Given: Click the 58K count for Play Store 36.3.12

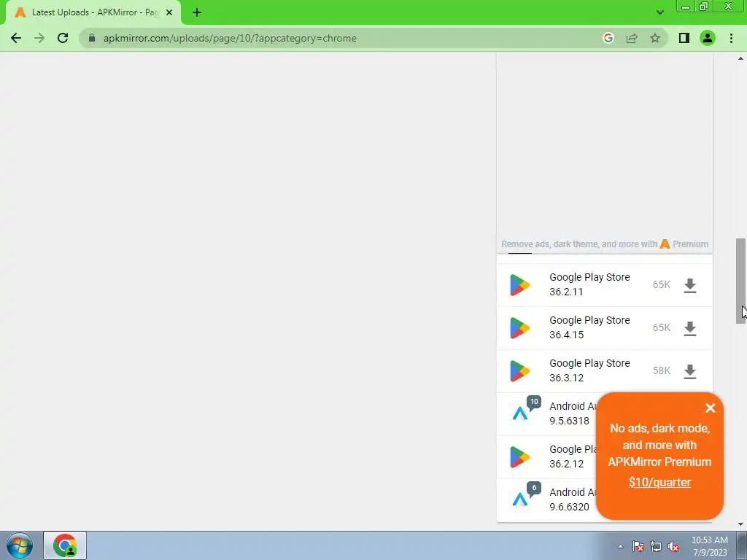Looking at the screenshot, I should 661,370.
